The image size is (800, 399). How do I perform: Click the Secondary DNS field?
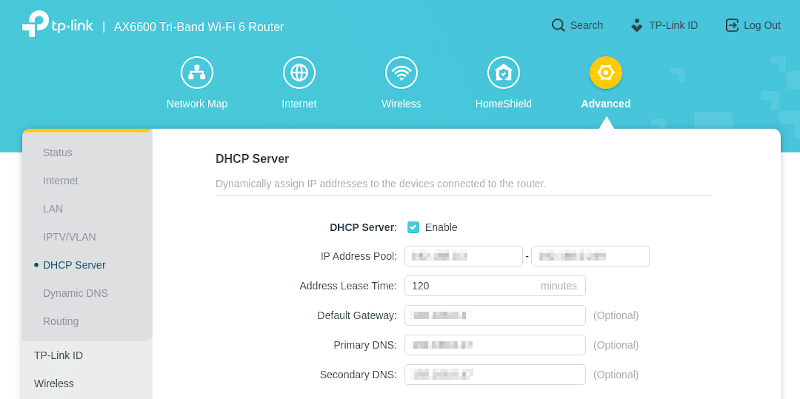[495, 375]
